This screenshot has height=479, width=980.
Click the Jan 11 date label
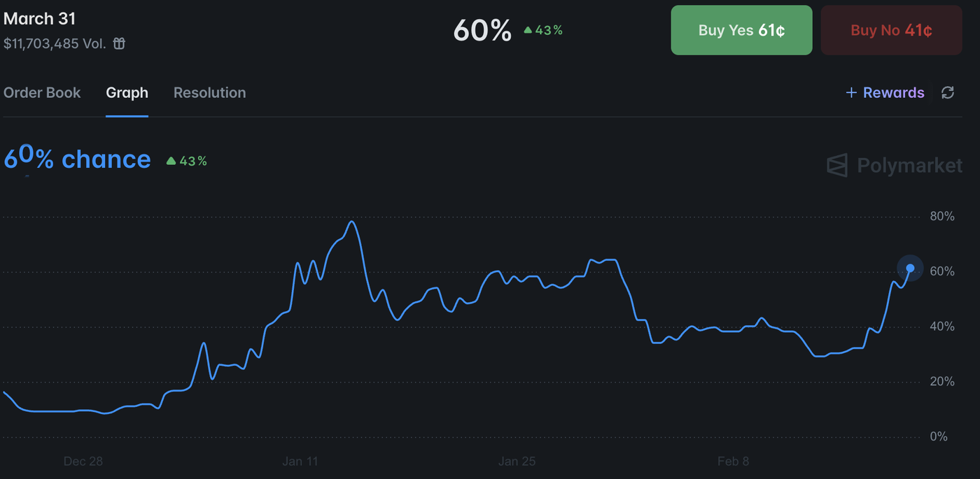[x=300, y=462]
